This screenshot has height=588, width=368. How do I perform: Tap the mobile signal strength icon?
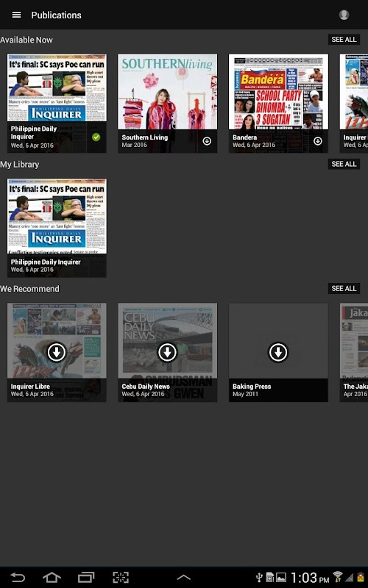pos(349,578)
